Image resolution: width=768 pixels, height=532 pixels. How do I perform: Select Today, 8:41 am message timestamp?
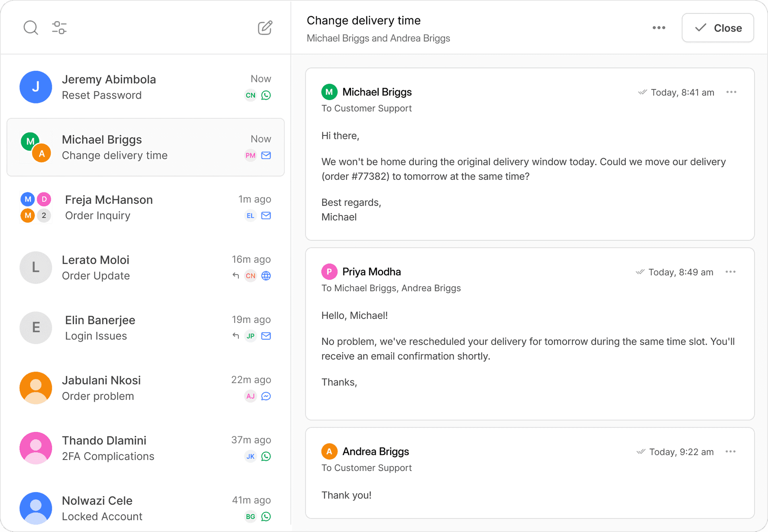point(682,93)
